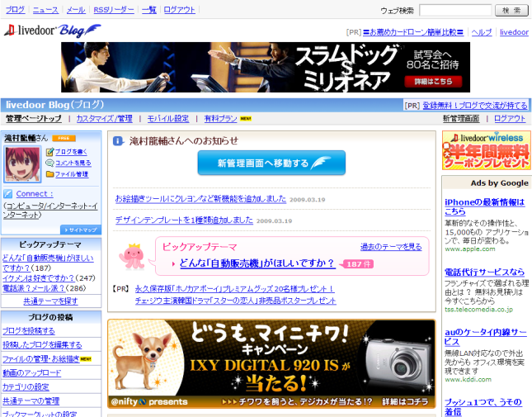Open RSSリーダー in top navigation
The image size is (532, 417).
[114, 10]
